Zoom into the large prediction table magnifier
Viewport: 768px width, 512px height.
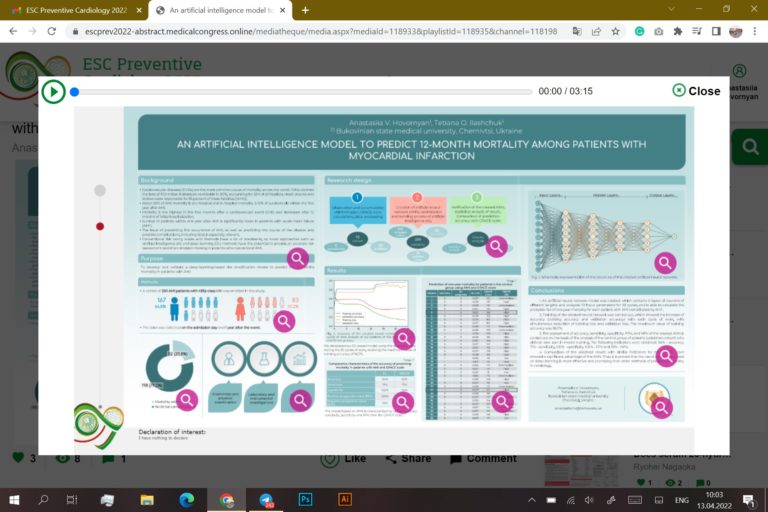(x=502, y=401)
